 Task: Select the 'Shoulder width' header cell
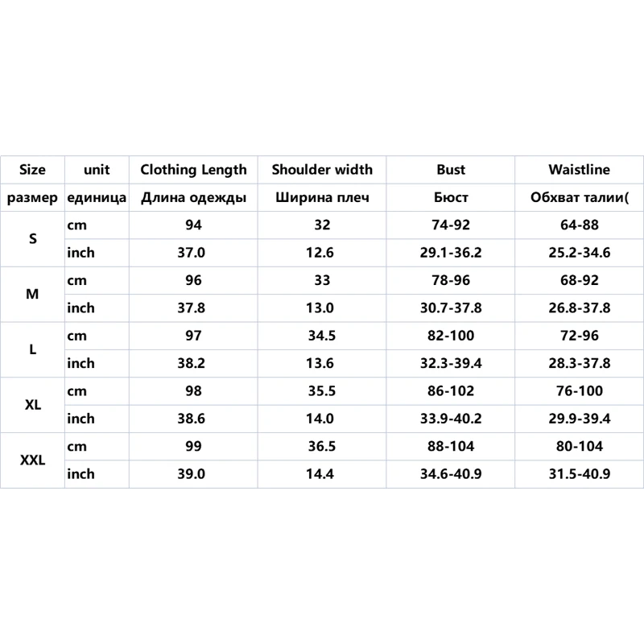tap(322, 170)
